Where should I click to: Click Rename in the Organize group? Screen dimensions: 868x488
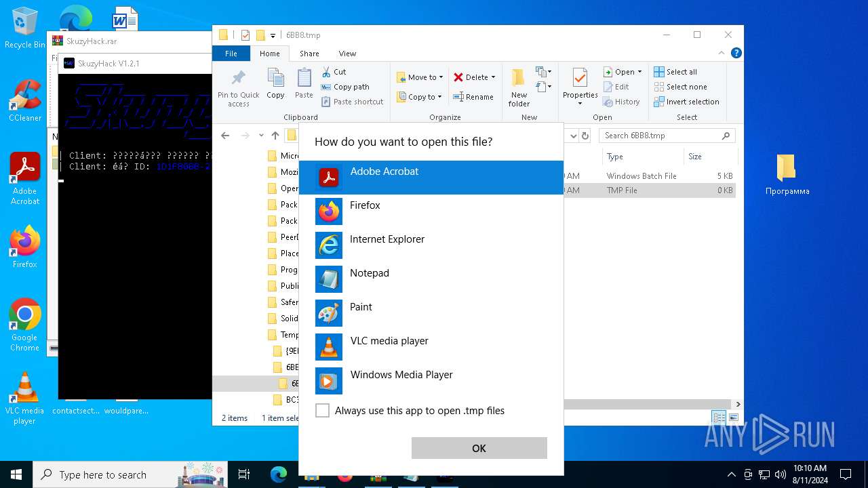pos(473,97)
